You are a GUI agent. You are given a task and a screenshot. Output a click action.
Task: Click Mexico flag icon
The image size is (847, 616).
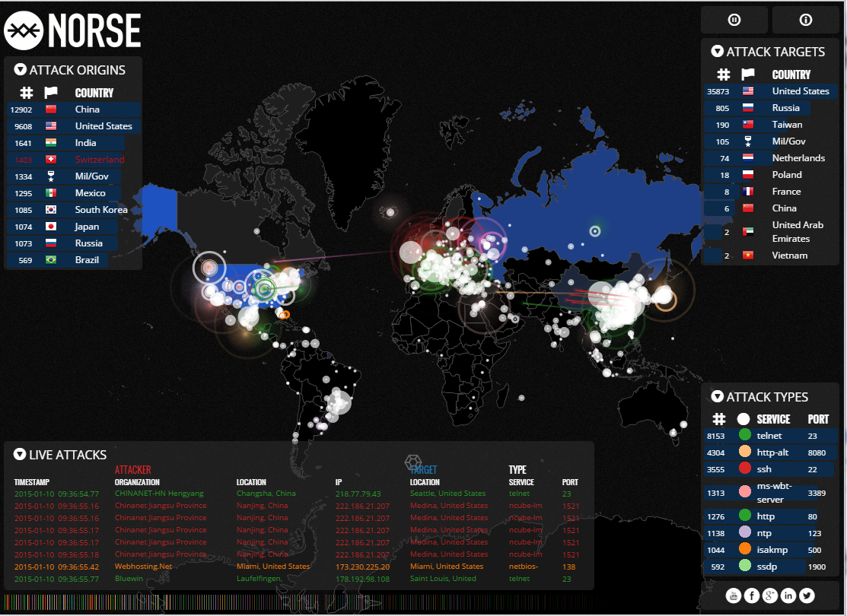pyautogui.click(x=51, y=192)
